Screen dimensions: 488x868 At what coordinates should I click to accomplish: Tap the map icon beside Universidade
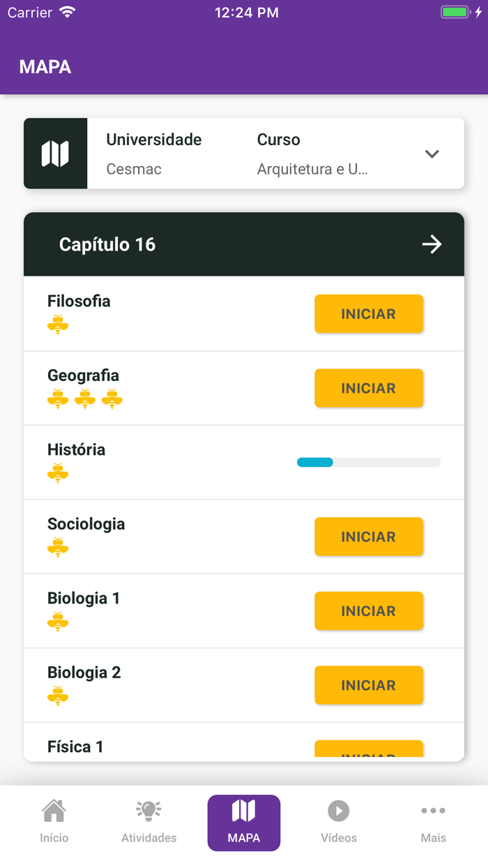55,154
